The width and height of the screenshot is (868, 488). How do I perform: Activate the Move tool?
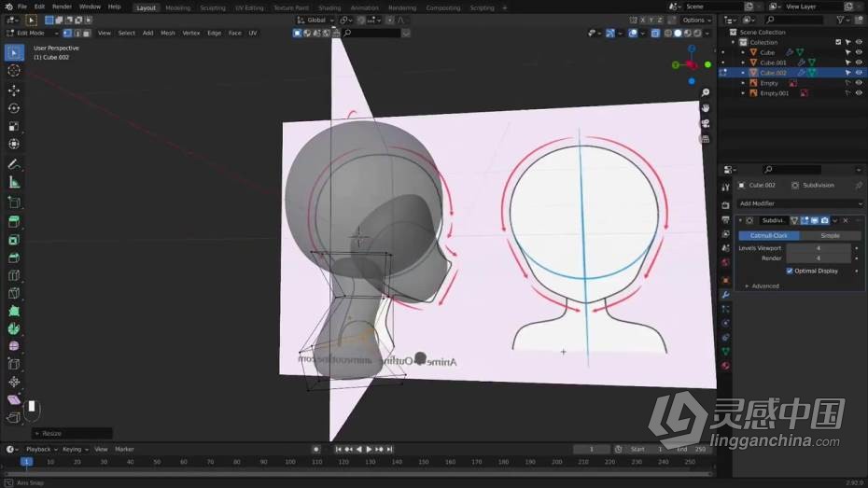click(14, 91)
